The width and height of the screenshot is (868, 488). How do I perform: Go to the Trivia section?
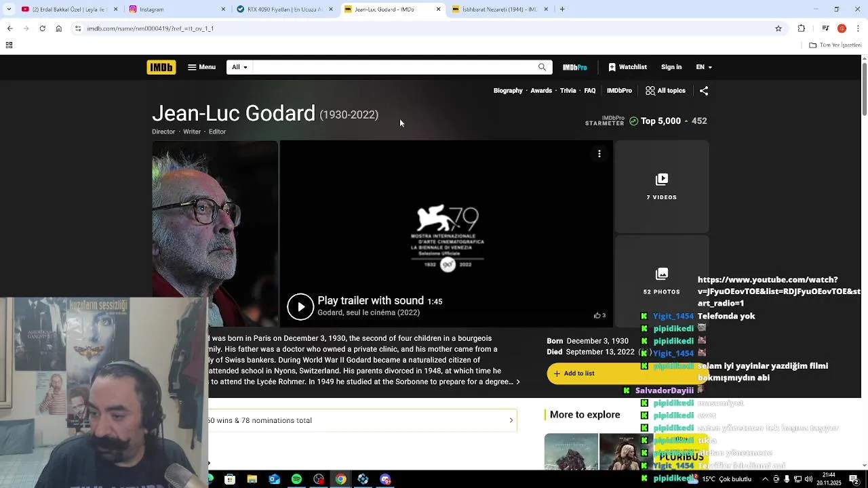tap(568, 90)
